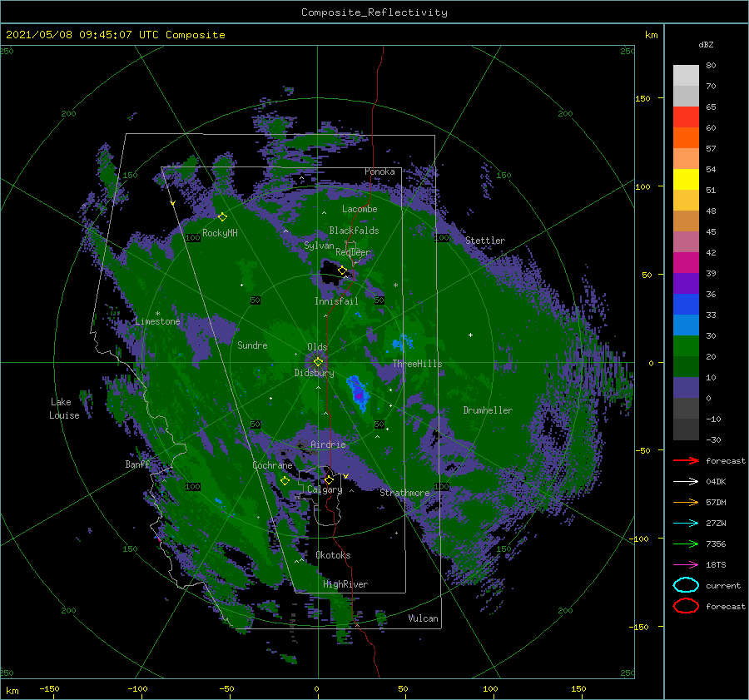Pick the red 65 dBZ legend swatch
This screenshot has width=749, height=700.
686,117
